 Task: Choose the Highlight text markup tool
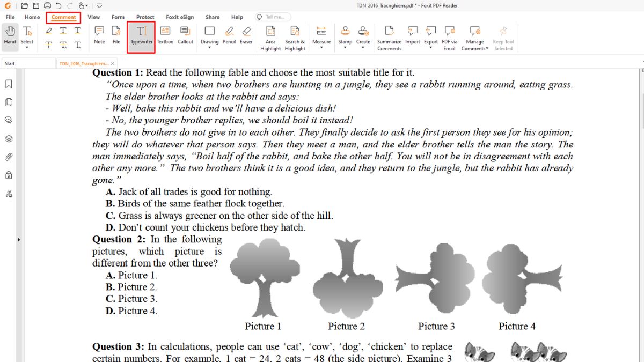click(49, 31)
